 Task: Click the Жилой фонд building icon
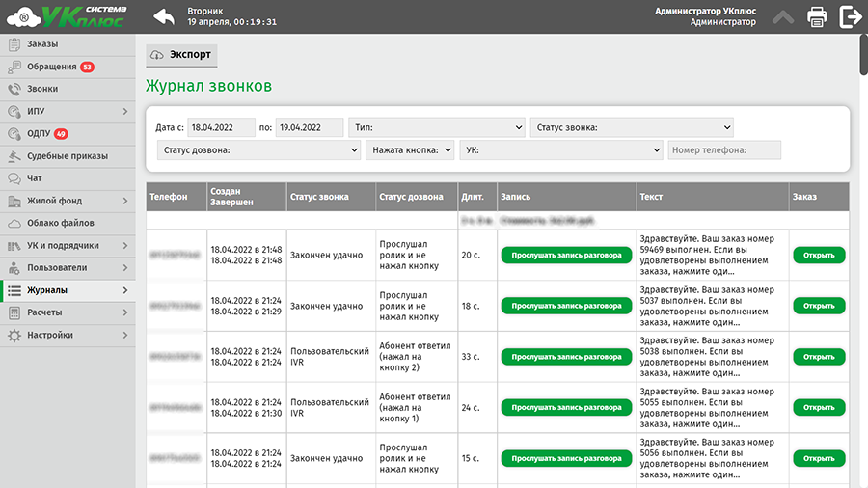(14, 202)
